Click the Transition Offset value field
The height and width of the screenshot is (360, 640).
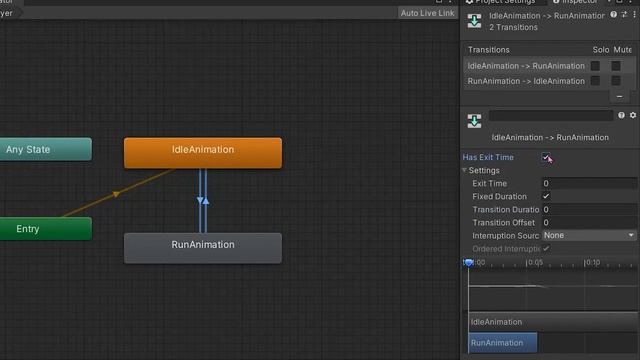(x=589, y=222)
